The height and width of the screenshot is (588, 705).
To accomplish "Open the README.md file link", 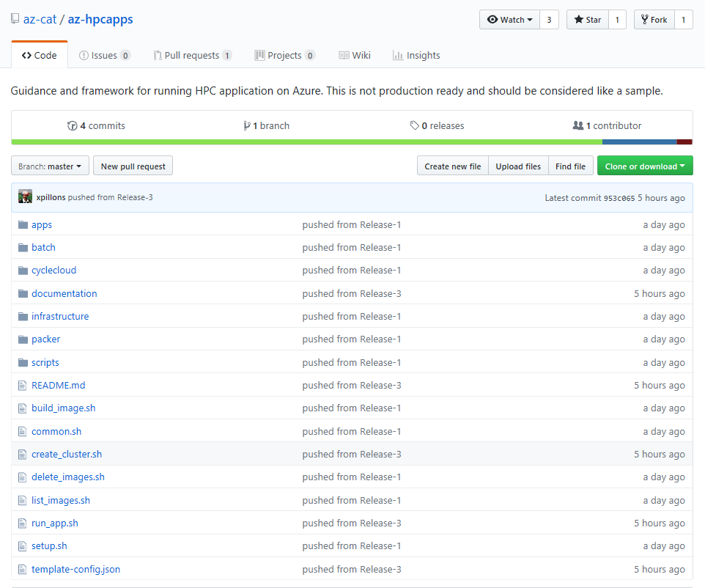I will [x=59, y=385].
